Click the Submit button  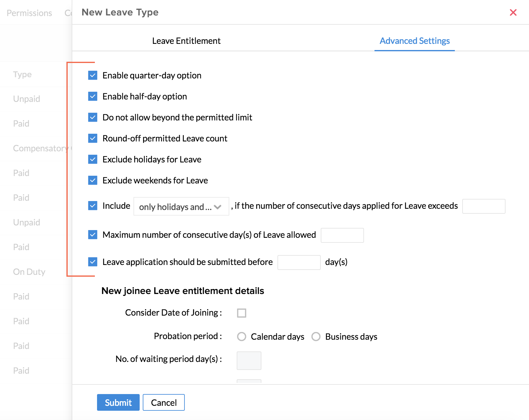[118, 402]
